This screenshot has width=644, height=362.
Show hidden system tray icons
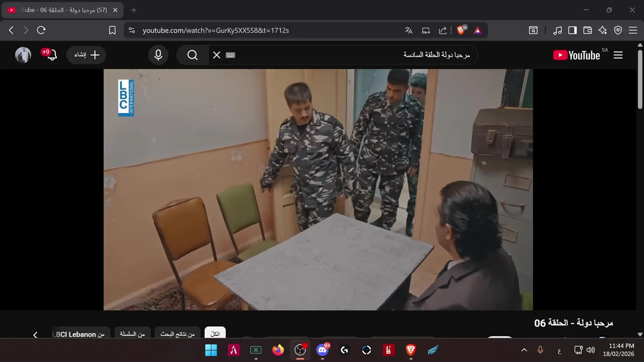coord(524,350)
